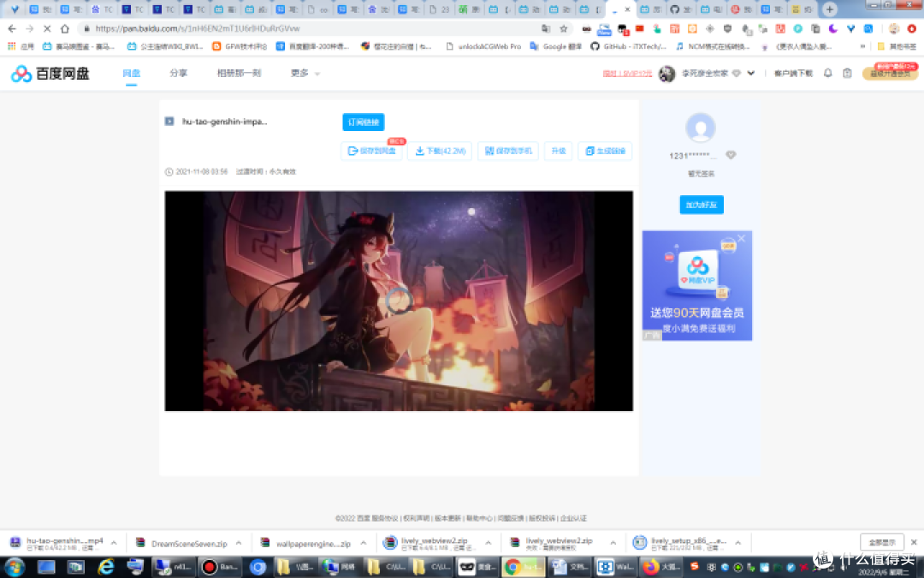Expand DreamSceneSeven.zip download options arrow
Image resolution: width=924 pixels, height=578 pixels.
pos(239,543)
